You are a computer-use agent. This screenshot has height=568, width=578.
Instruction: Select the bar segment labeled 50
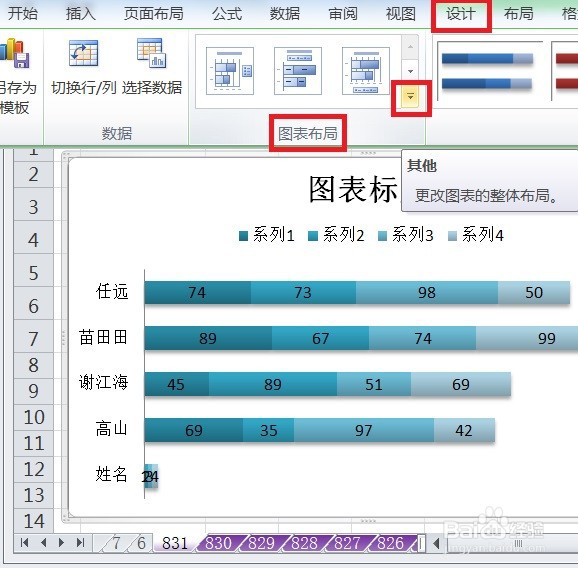(534, 293)
